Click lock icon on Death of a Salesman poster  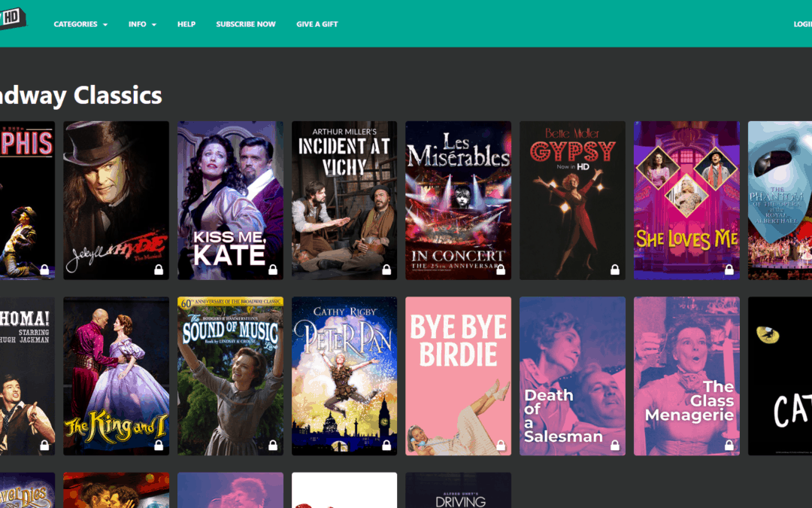point(615,446)
